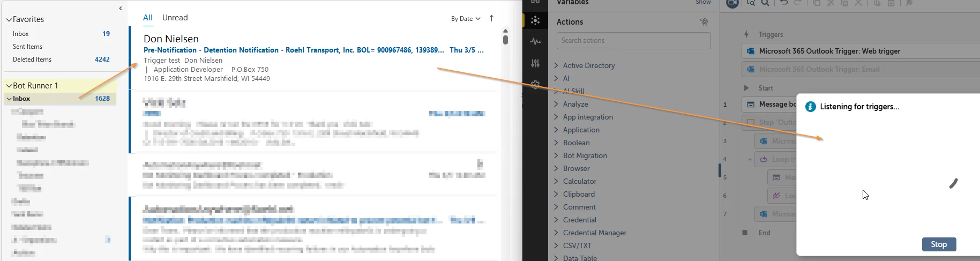Switch to the All mail tab

click(x=148, y=18)
